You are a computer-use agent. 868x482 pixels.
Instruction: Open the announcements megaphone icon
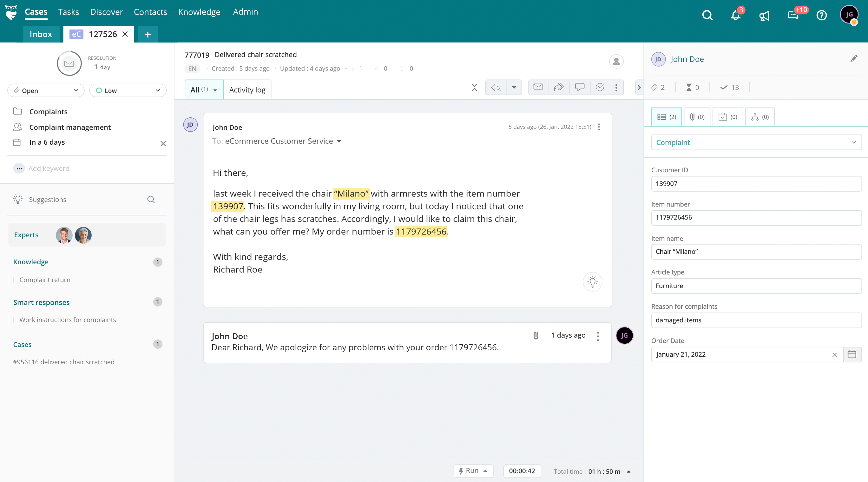pyautogui.click(x=764, y=16)
